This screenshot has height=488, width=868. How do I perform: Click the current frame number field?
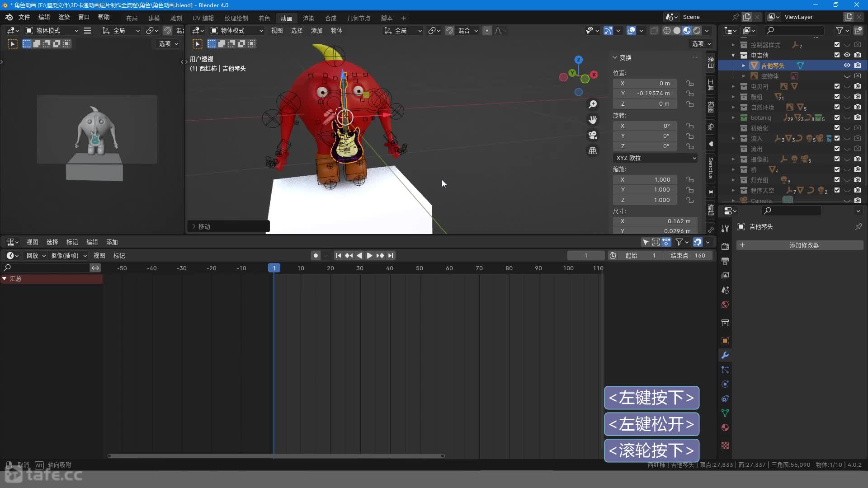pos(586,256)
